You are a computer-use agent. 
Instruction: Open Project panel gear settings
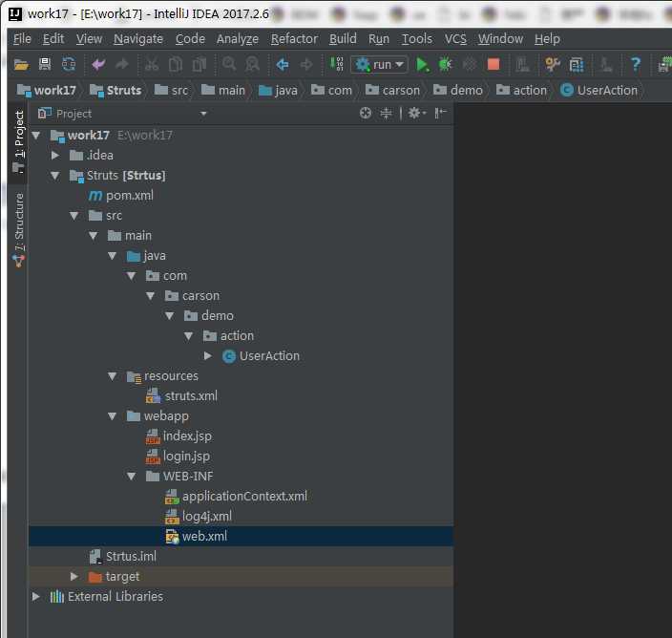coord(416,114)
